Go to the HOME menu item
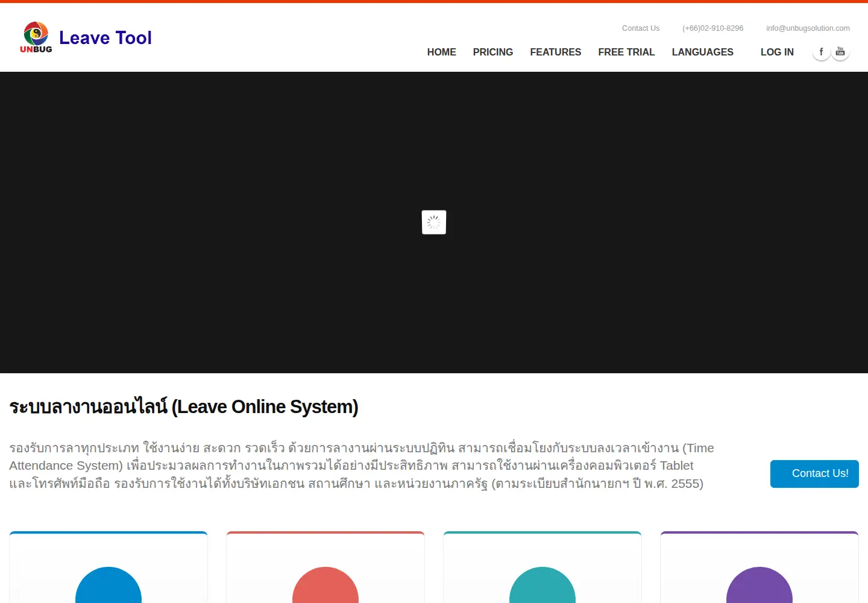868x603 pixels. [441, 52]
